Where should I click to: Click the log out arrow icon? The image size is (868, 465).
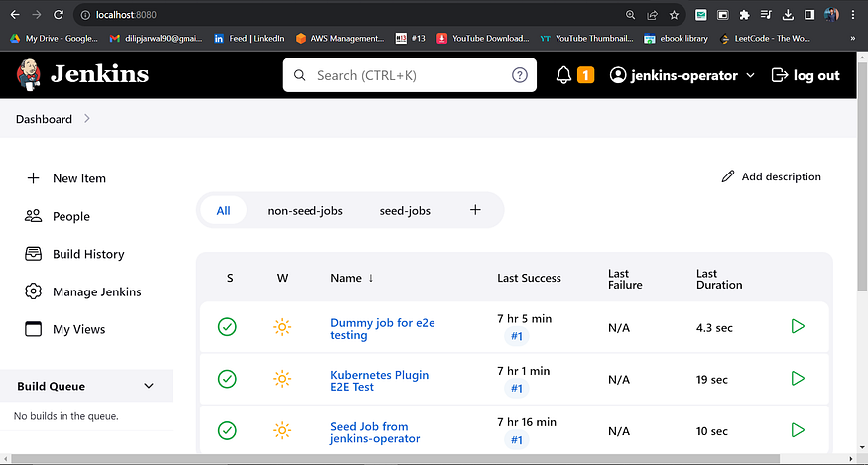[x=780, y=75]
